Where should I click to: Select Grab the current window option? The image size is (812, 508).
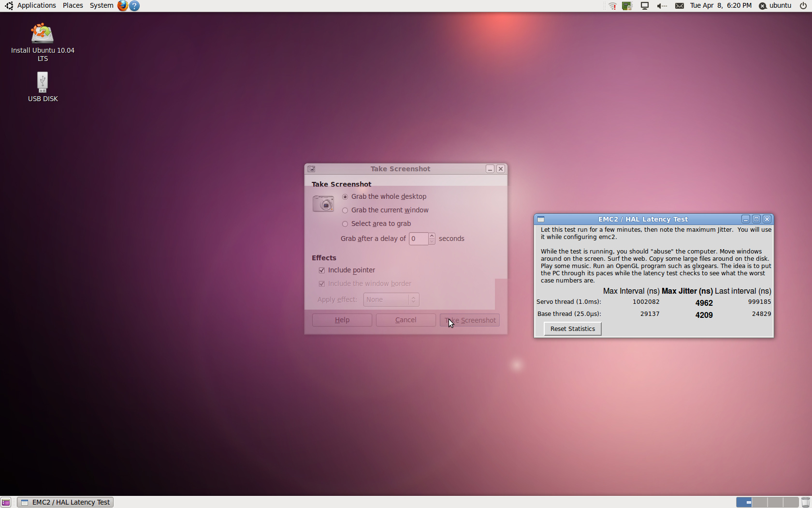345,210
